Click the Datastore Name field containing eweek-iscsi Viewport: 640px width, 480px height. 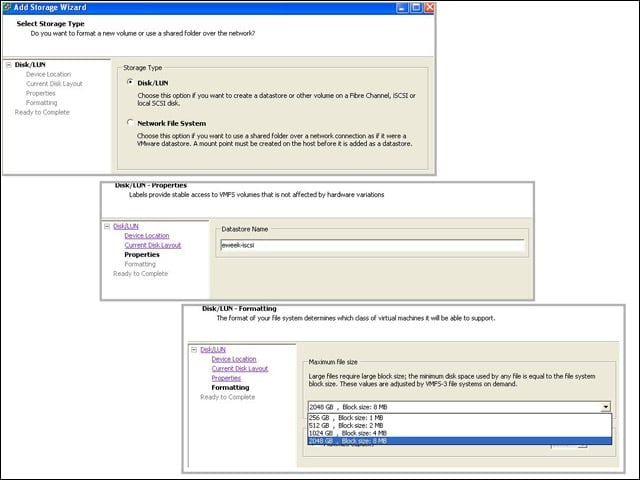click(372, 245)
